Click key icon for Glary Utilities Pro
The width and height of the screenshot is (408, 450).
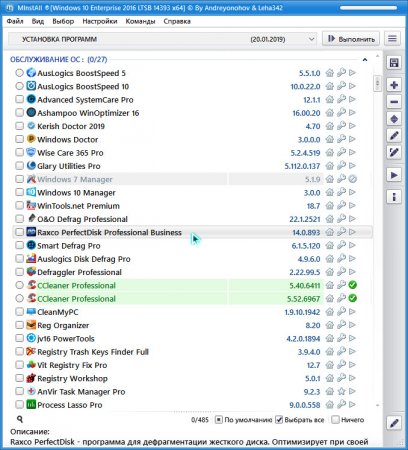pos(341,166)
